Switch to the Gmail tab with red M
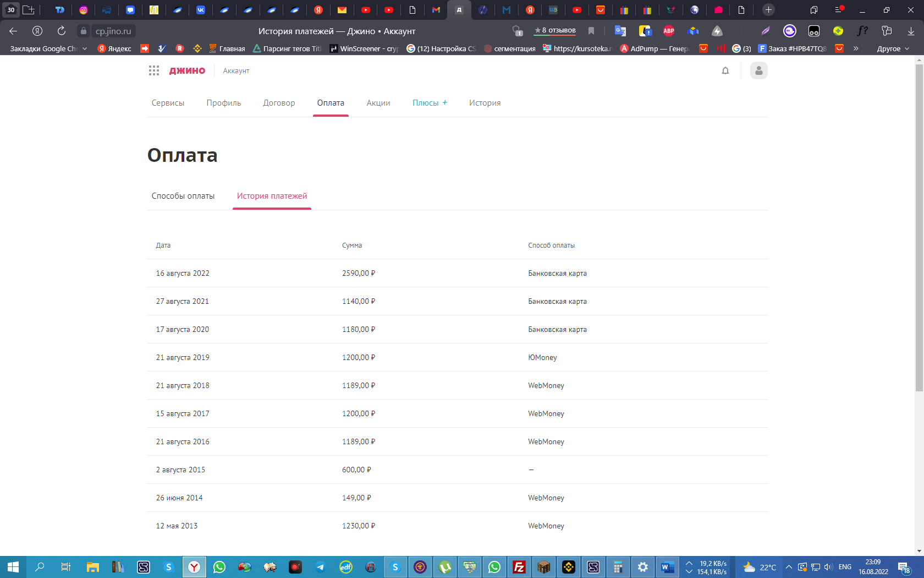The width and height of the screenshot is (924, 578). pyautogui.click(x=436, y=10)
